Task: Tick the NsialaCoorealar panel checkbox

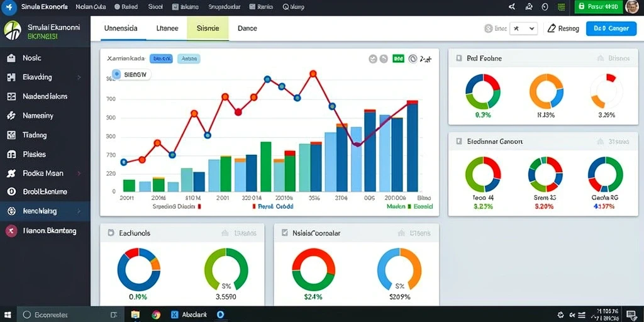Action: pos(285,233)
